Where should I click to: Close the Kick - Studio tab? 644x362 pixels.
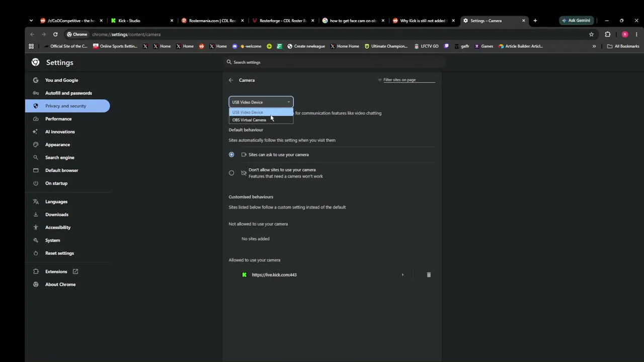click(x=172, y=21)
